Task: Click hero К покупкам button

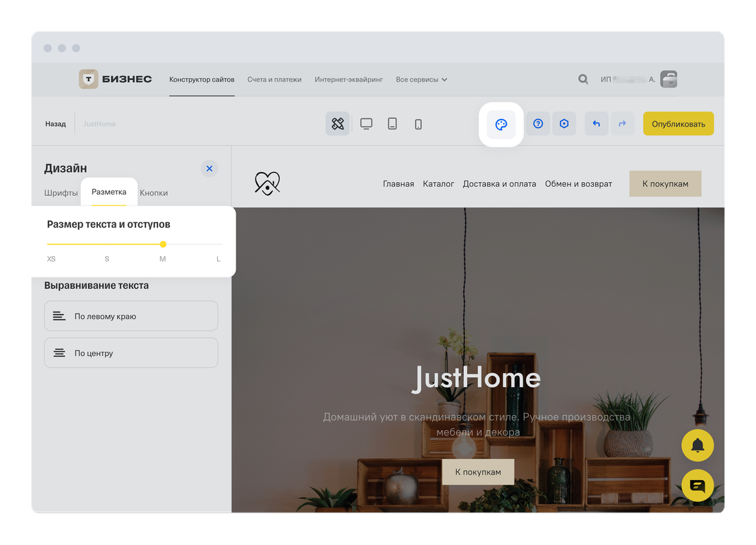Action: 478,472
